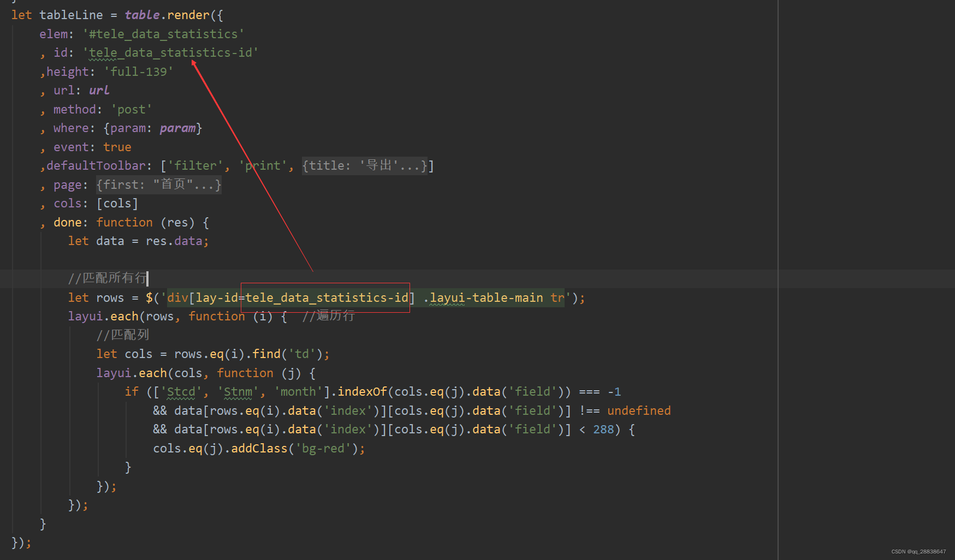Expand folded '{title: '导出'...}' code block

(x=365, y=166)
